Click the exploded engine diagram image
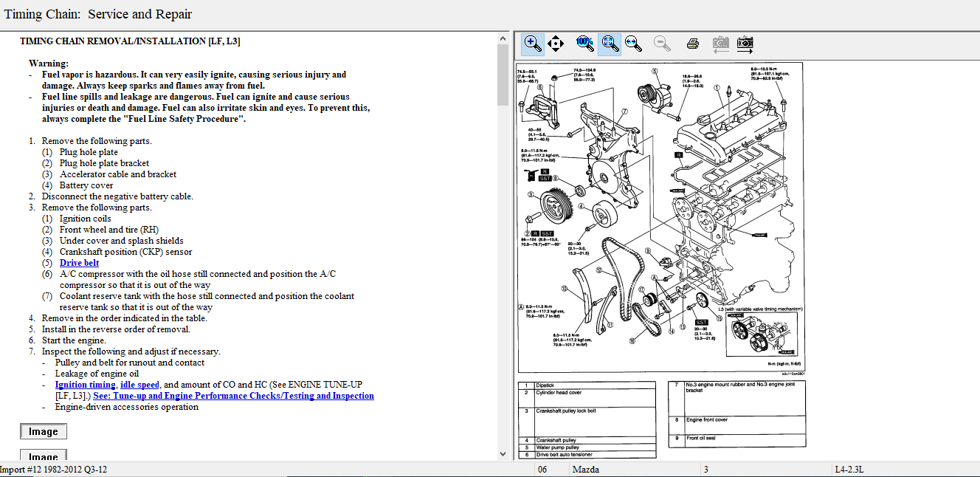980x477 pixels. click(659, 218)
